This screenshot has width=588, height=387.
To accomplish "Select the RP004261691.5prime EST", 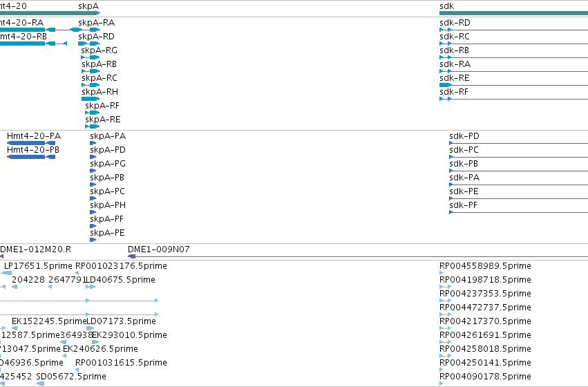I will pos(445,342).
